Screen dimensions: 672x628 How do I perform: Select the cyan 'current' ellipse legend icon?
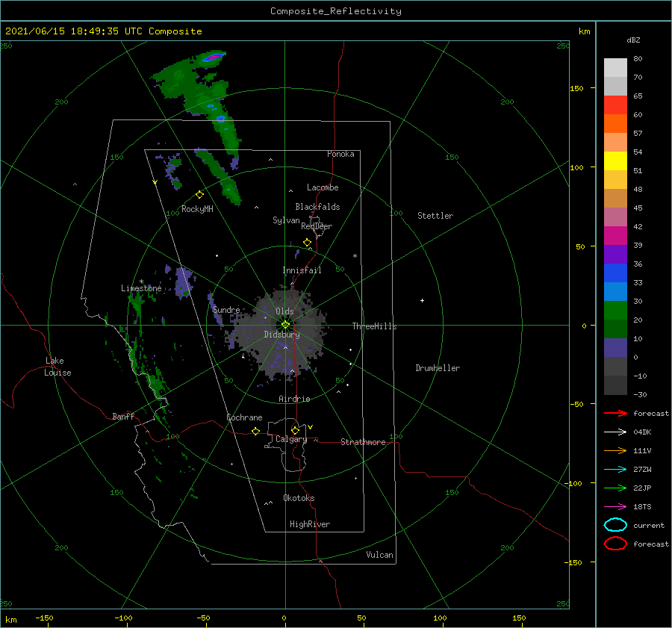click(x=615, y=525)
